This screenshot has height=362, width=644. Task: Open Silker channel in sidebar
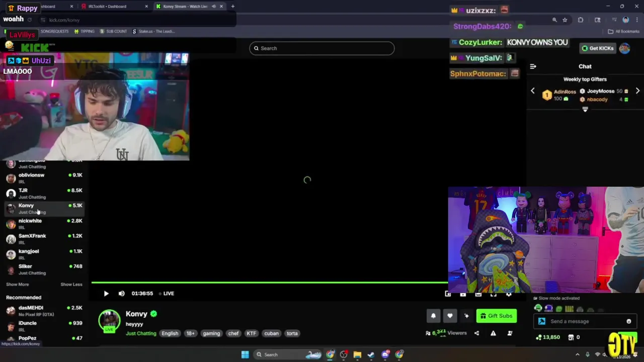(x=44, y=269)
